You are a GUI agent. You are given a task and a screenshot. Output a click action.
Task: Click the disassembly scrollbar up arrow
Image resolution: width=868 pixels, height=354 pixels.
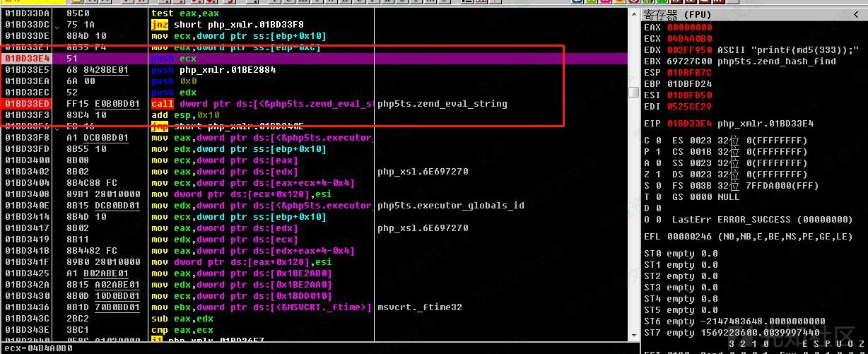click(x=633, y=13)
